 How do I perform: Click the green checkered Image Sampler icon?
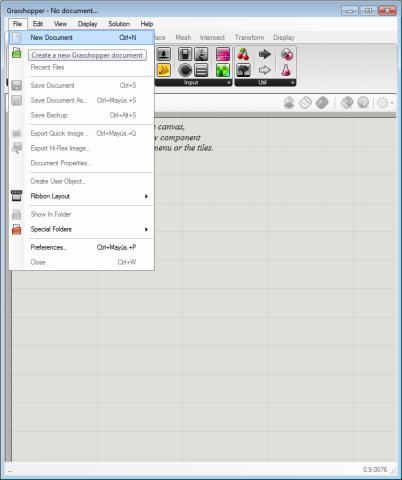pos(223,70)
